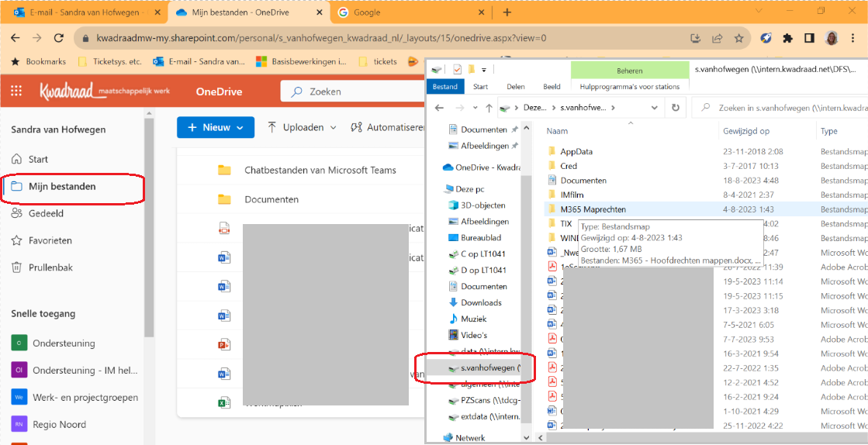
Task: Reload the page in Chrome
Action: pos(58,38)
